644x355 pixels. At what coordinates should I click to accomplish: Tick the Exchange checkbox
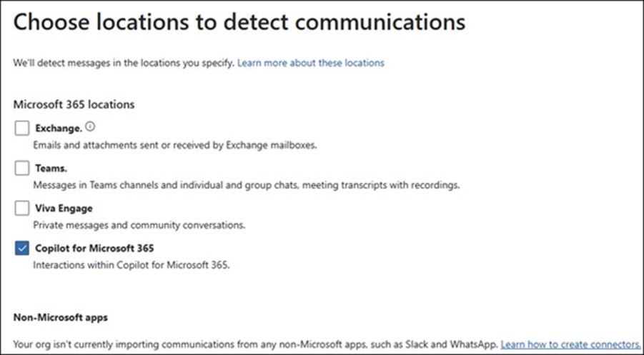click(21, 128)
